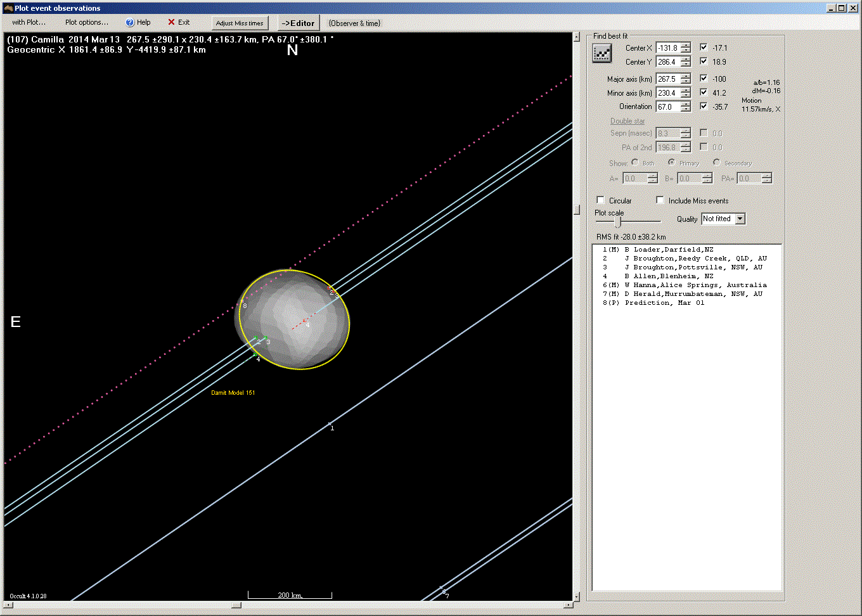862x616 pixels.
Task: Click the plot scroll down arrow
Action: pyautogui.click(x=577, y=596)
